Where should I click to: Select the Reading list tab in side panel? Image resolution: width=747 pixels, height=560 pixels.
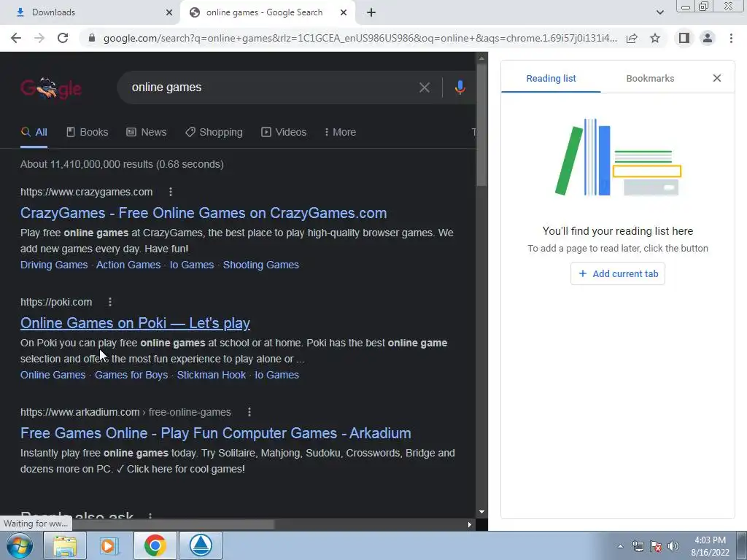551,79
